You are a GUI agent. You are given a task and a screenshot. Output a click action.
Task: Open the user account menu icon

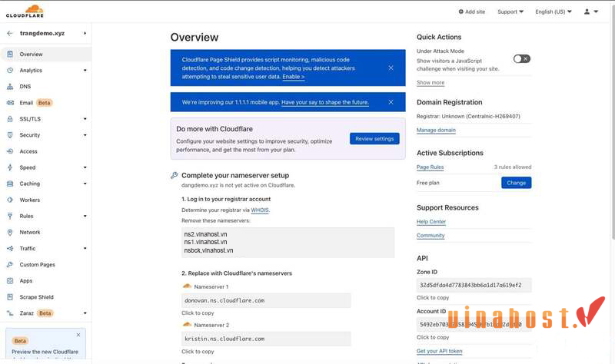click(x=587, y=12)
